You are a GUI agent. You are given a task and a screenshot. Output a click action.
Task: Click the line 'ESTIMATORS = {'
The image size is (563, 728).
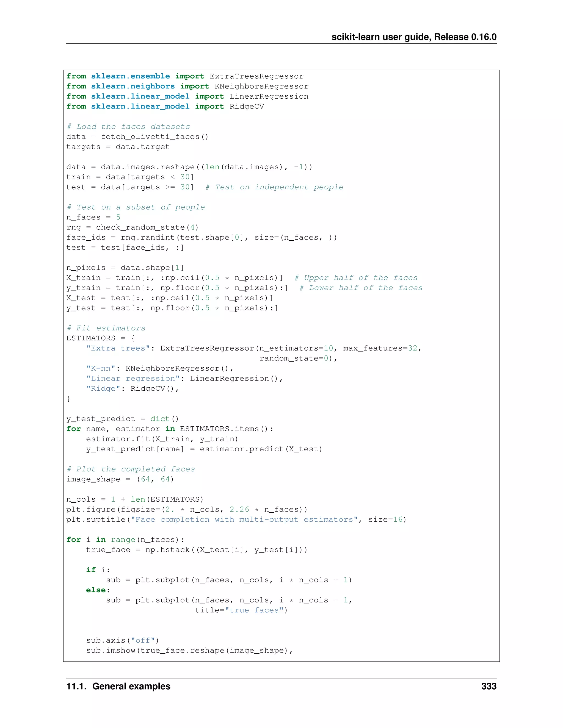[x=101, y=338]
